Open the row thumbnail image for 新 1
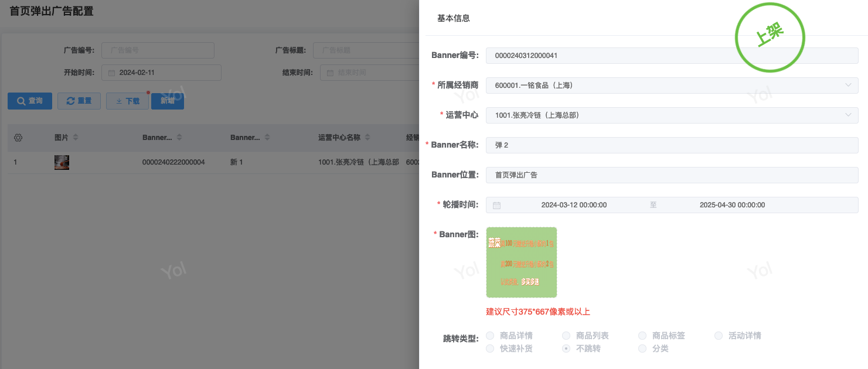Screen dimensions: 868x369 point(62,162)
